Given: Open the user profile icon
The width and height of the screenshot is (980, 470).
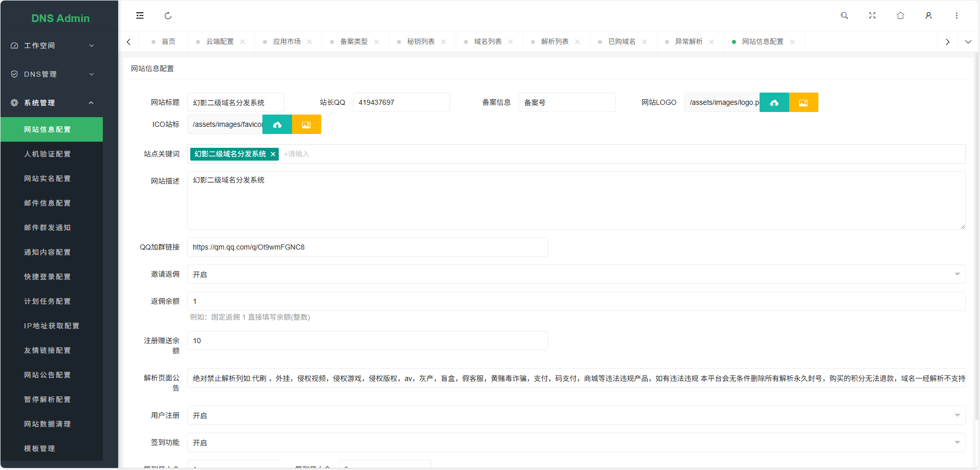Looking at the screenshot, I should click(x=928, y=16).
